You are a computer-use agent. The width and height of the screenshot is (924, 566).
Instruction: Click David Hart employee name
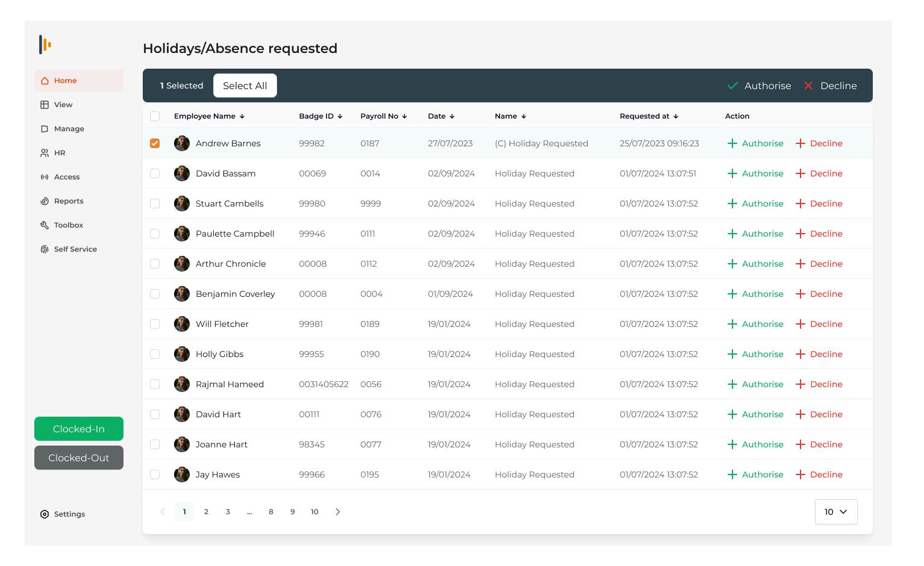[218, 414]
